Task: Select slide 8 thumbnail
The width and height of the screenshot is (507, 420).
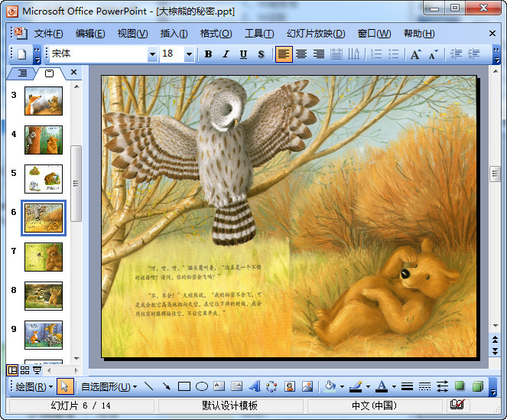Action: click(44, 296)
